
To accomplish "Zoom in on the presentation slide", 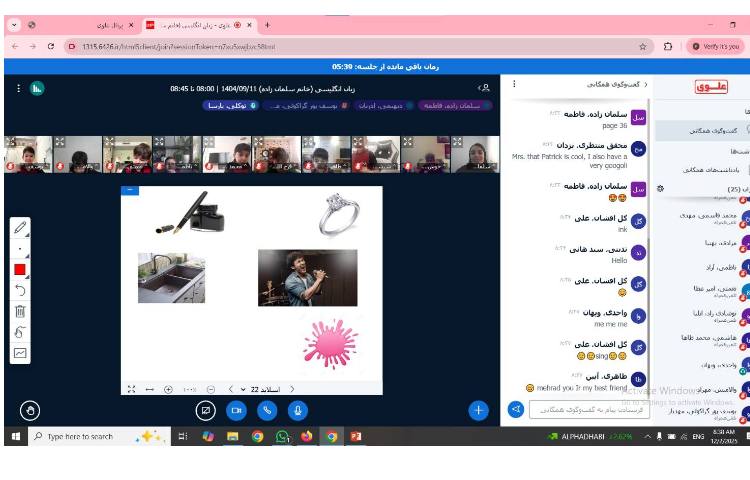I will tap(168, 389).
